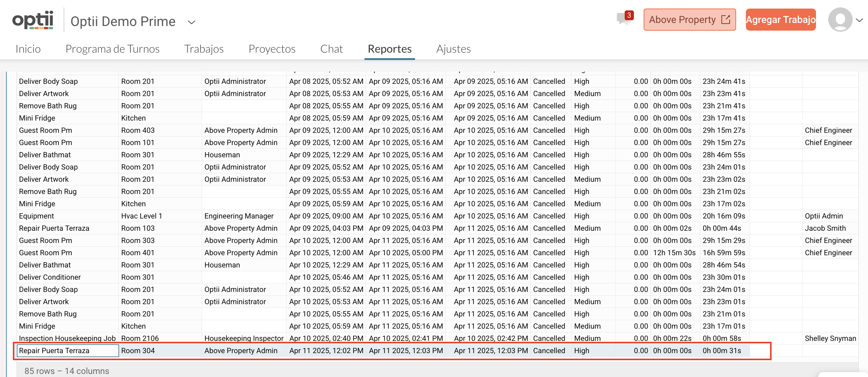
Task: Expand the user account menu chevron
Action: point(859,20)
